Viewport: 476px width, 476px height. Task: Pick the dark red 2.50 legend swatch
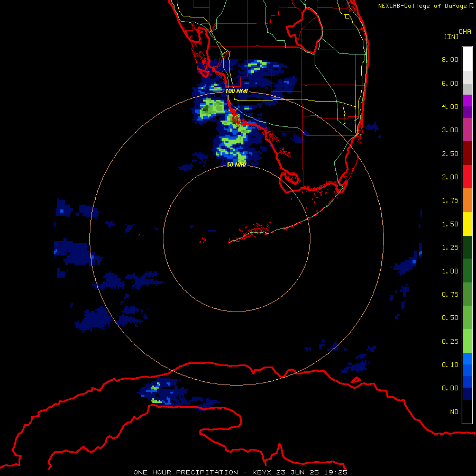(467, 153)
